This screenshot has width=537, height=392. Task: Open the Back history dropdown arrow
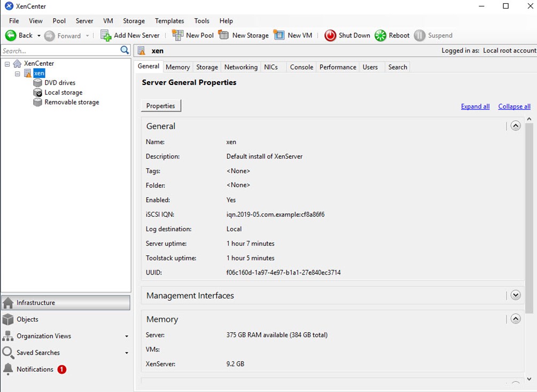point(39,36)
